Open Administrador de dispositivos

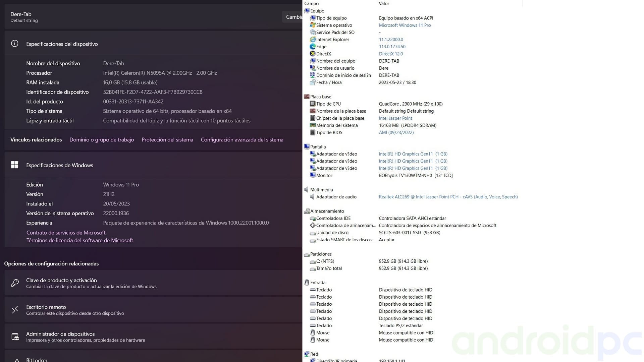[153, 337]
